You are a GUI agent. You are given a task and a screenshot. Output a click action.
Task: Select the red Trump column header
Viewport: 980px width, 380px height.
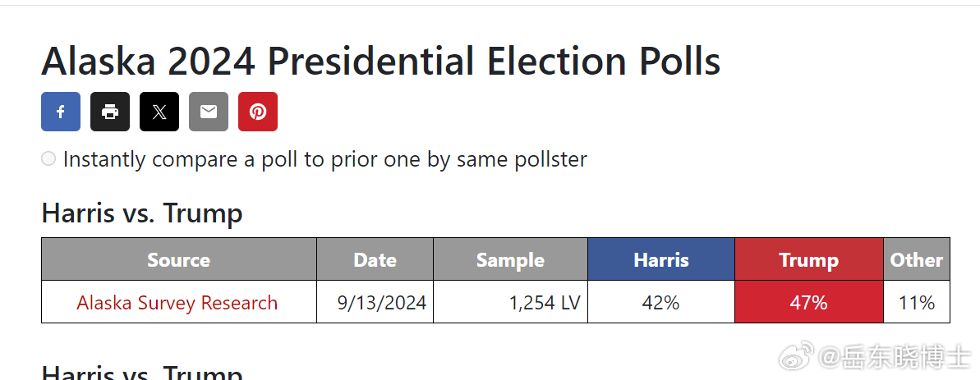click(x=809, y=259)
